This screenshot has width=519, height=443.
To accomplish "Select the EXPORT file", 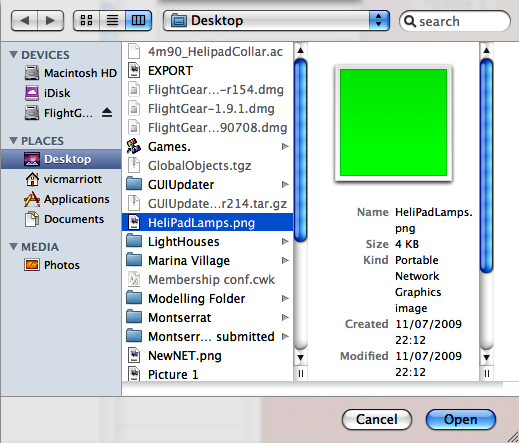I will coord(207,71).
